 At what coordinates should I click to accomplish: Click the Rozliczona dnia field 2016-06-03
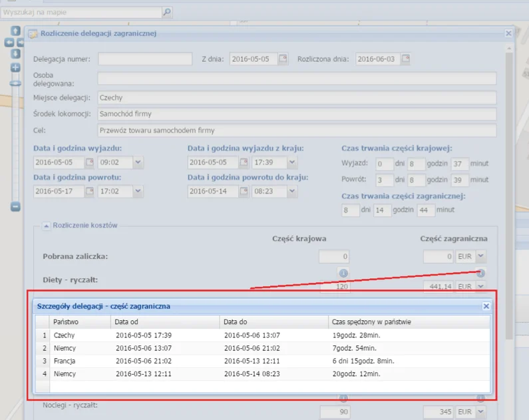click(378, 59)
